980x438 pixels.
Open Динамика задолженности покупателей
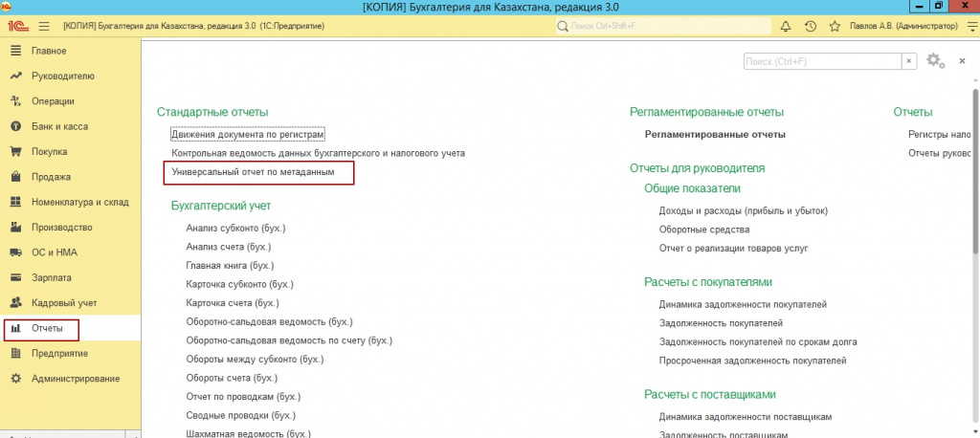[x=743, y=305]
